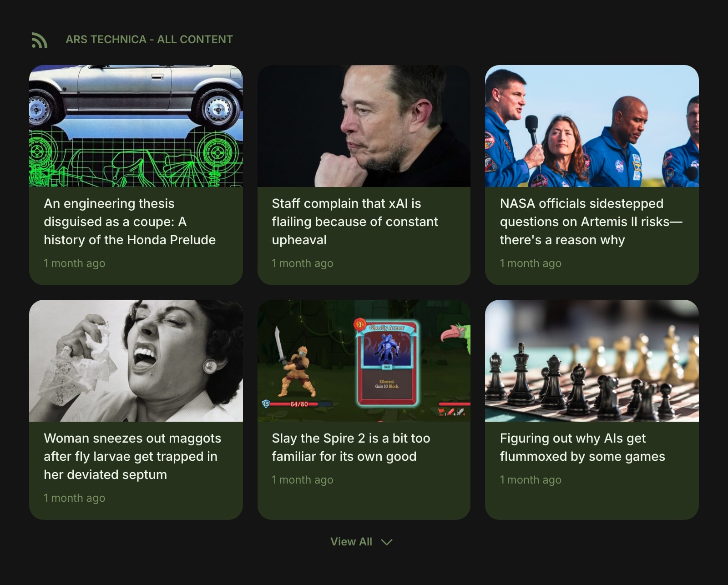
Task: Open 'Figuring out why AIs get flummoxed' title
Action: 582,447
